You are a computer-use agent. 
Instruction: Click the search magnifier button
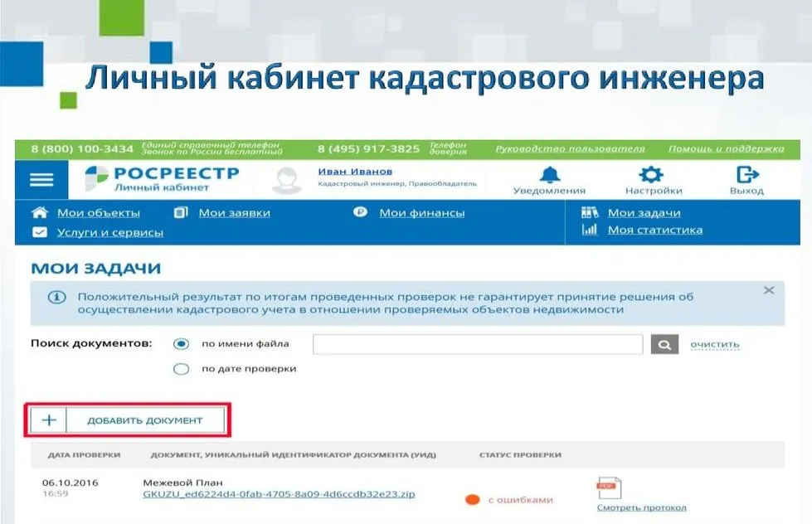click(664, 345)
